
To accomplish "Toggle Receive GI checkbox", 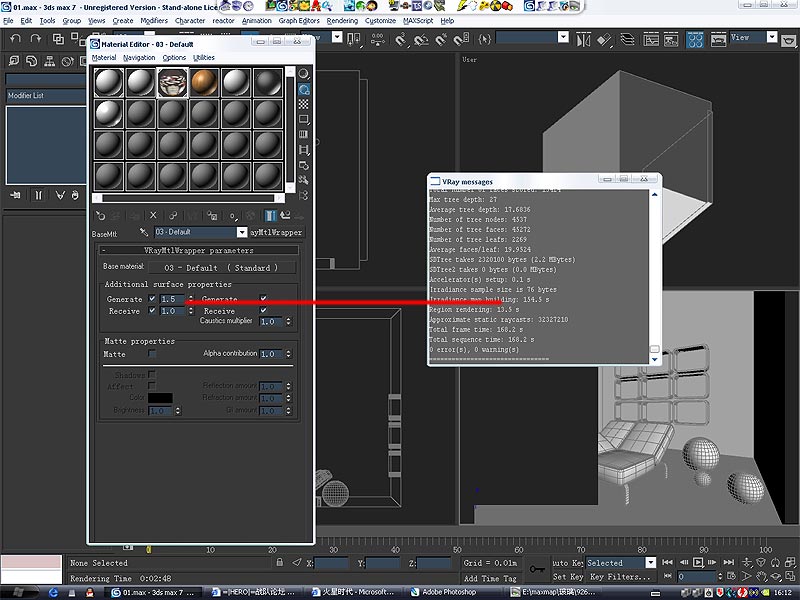I will pos(152,310).
